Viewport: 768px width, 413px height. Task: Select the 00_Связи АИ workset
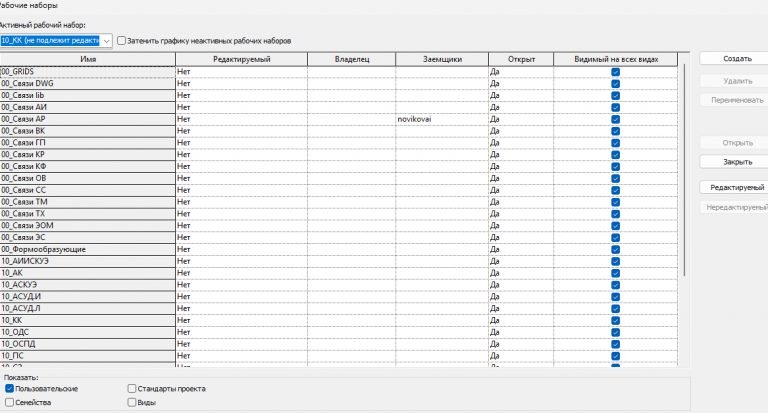point(88,107)
